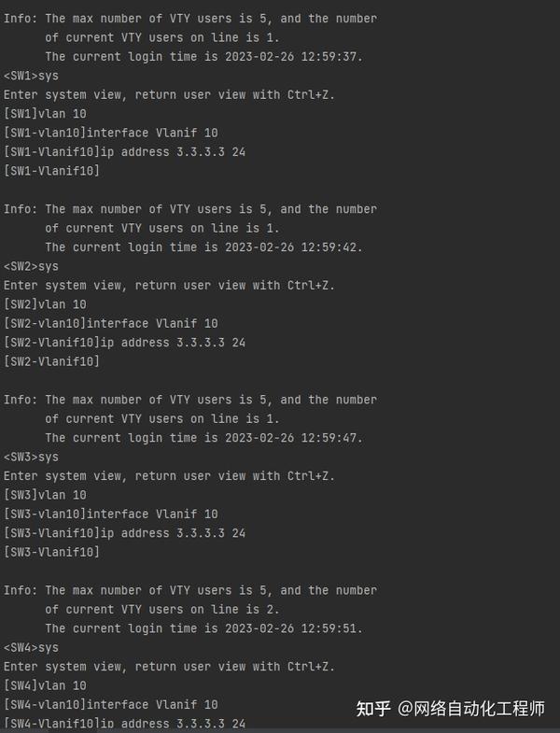Viewport: 560px width, 733px height.
Task: Click the [SW2]vlan 10 line
Action: pyautogui.click(x=45, y=304)
